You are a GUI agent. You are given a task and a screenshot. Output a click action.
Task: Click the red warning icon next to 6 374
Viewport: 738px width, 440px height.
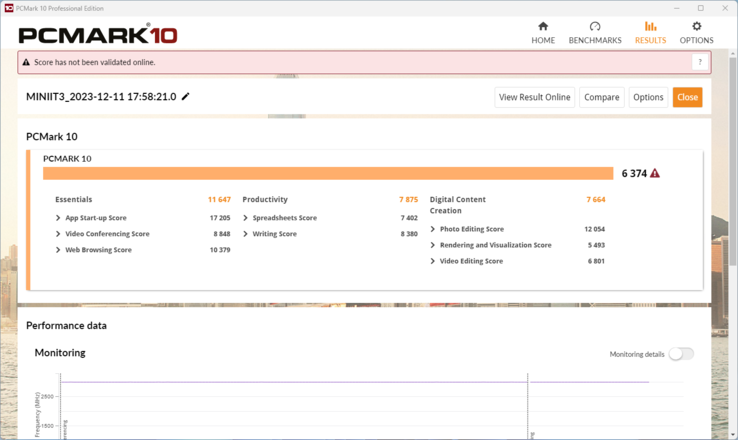655,173
